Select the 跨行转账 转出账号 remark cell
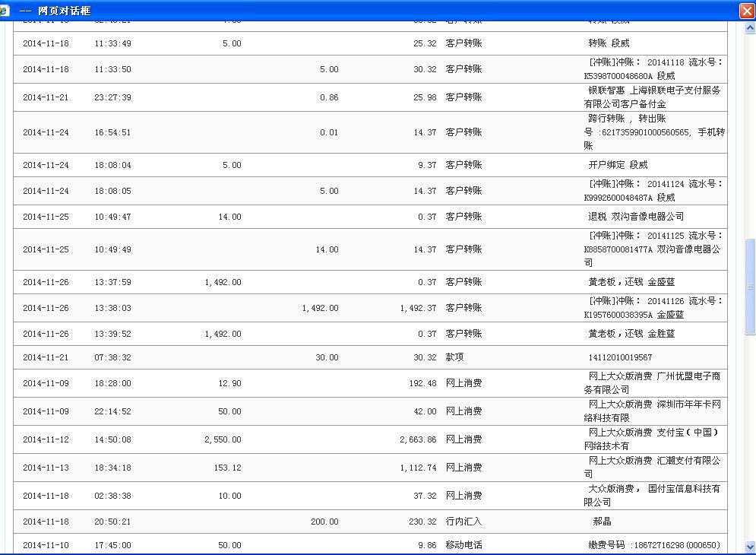 [x=653, y=132]
